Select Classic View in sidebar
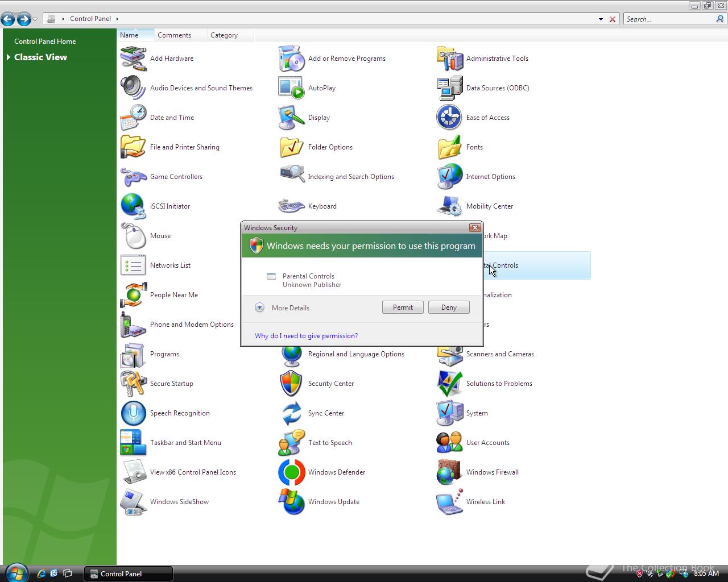Screen dimensions: 728x582 (40, 57)
